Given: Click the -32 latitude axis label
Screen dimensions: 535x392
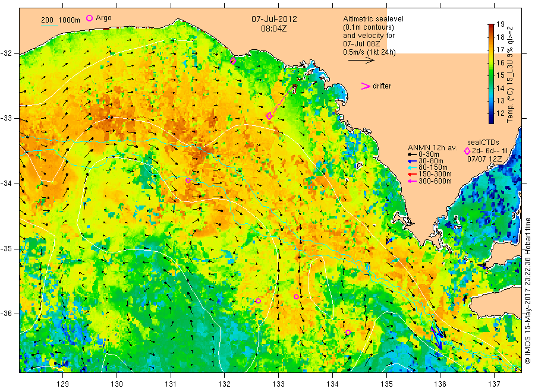Looking at the screenshot, I should coord(7,53).
